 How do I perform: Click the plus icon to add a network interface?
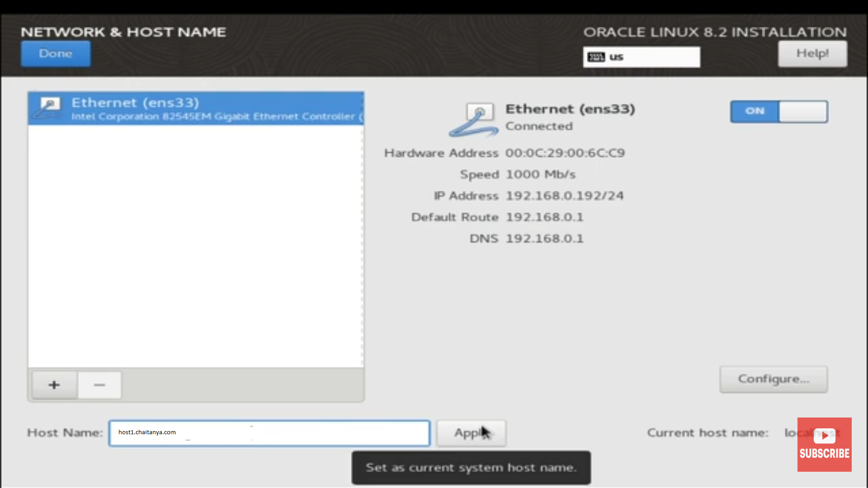tap(54, 385)
